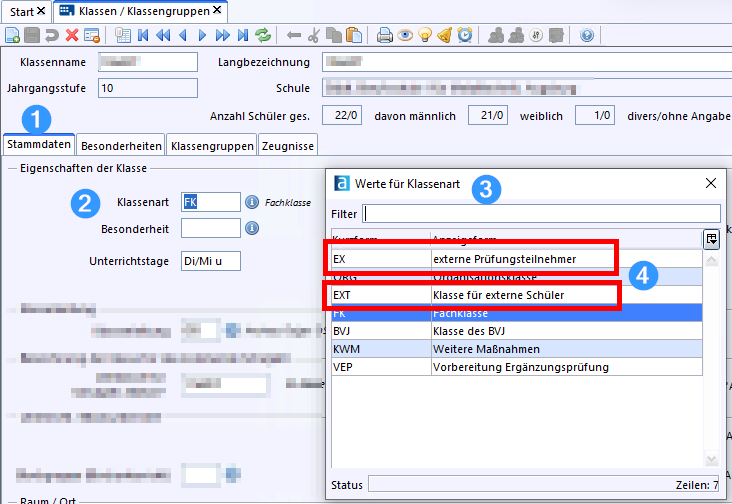Open the Klassengruppen tab
This screenshot has width=732, height=504.
click(x=212, y=146)
